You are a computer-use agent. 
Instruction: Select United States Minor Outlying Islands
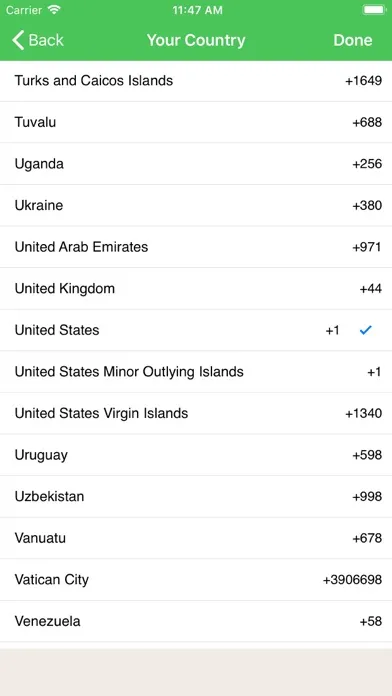[196, 372]
